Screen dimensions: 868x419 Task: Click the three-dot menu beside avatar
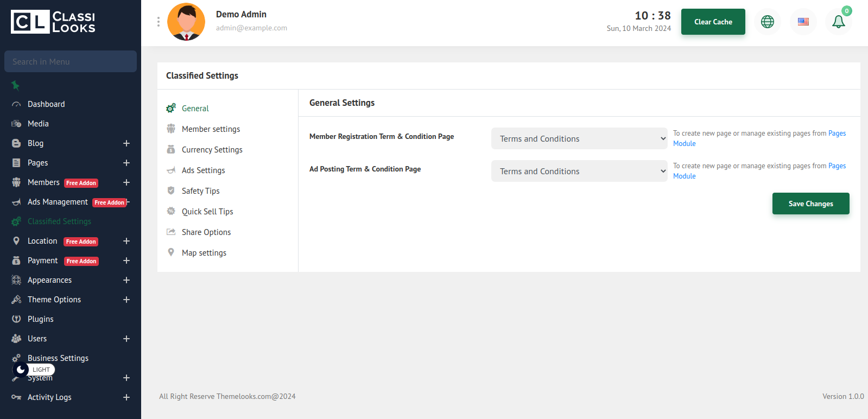(x=159, y=22)
